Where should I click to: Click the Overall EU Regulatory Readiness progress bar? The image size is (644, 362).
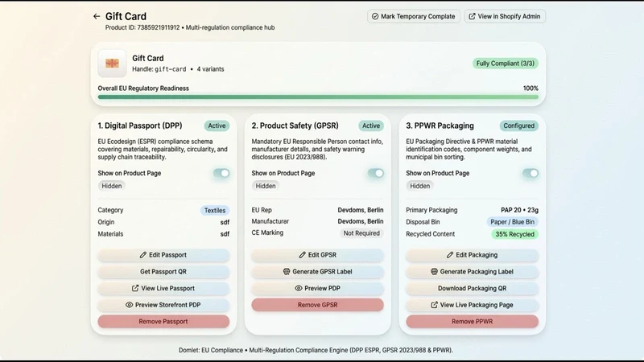click(x=318, y=97)
